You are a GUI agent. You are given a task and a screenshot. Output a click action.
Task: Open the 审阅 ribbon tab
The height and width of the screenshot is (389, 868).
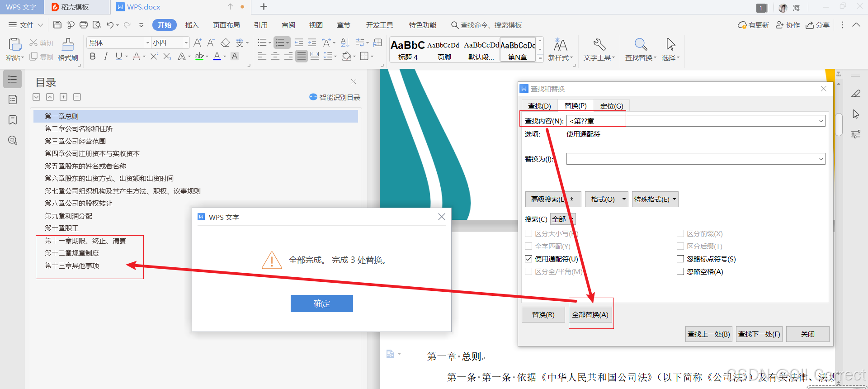(x=288, y=25)
